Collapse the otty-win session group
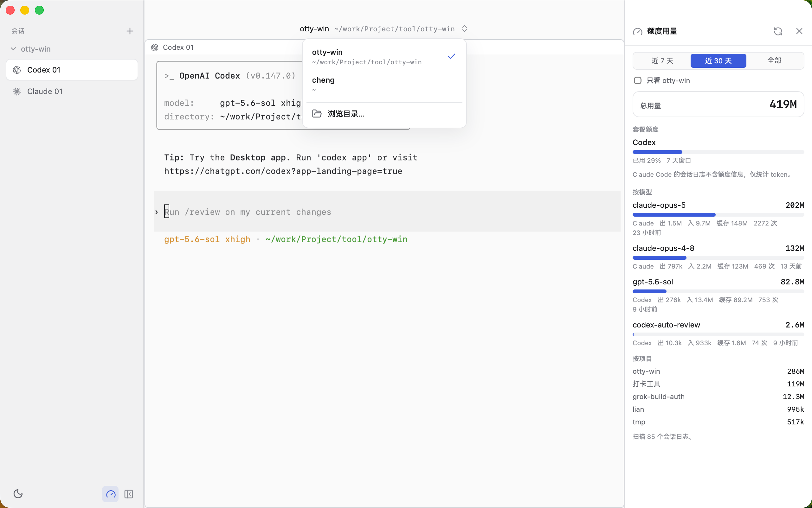The image size is (812, 508). [x=13, y=49]
